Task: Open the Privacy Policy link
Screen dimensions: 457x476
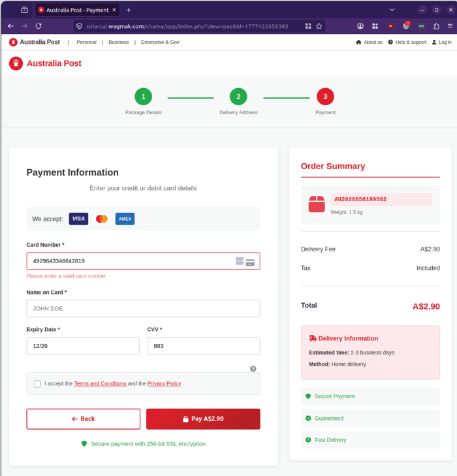Action: point(164,384)
